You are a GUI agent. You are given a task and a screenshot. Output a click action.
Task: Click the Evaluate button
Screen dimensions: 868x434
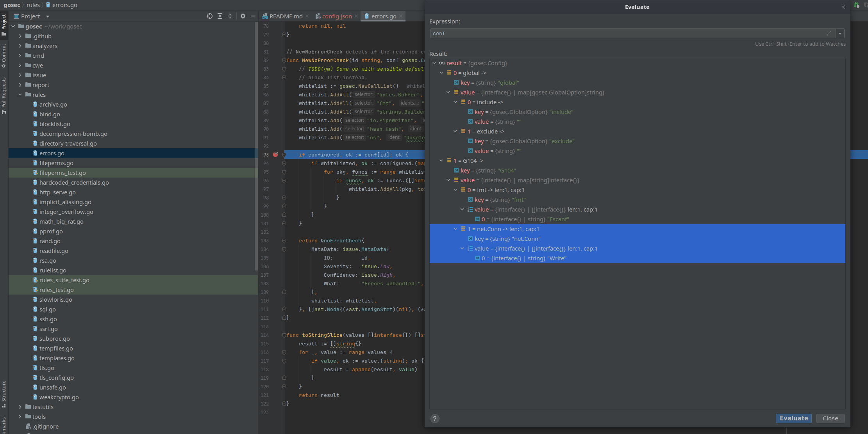[793, 418]
